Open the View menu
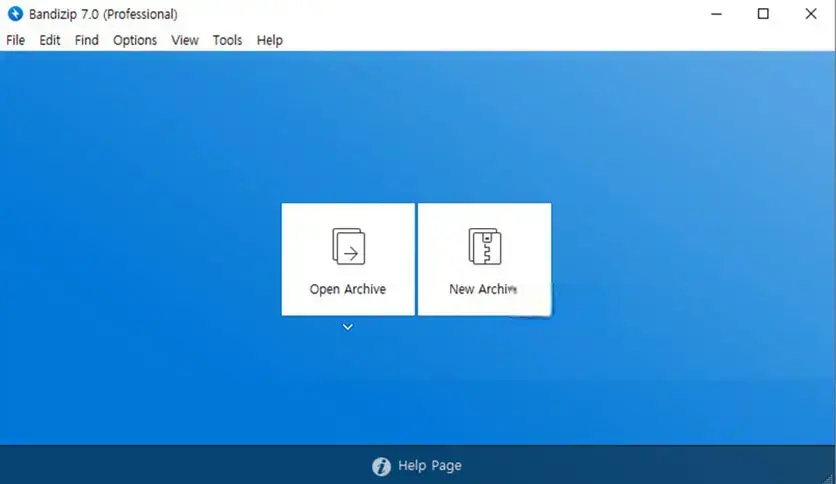This screenshot has width=836, height=484. [185, 40]
